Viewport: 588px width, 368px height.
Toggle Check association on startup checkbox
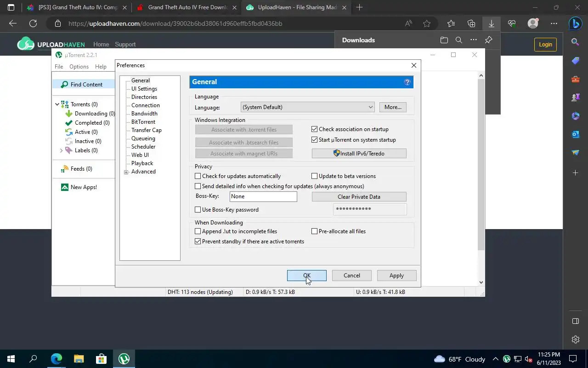tap(315, 129)
